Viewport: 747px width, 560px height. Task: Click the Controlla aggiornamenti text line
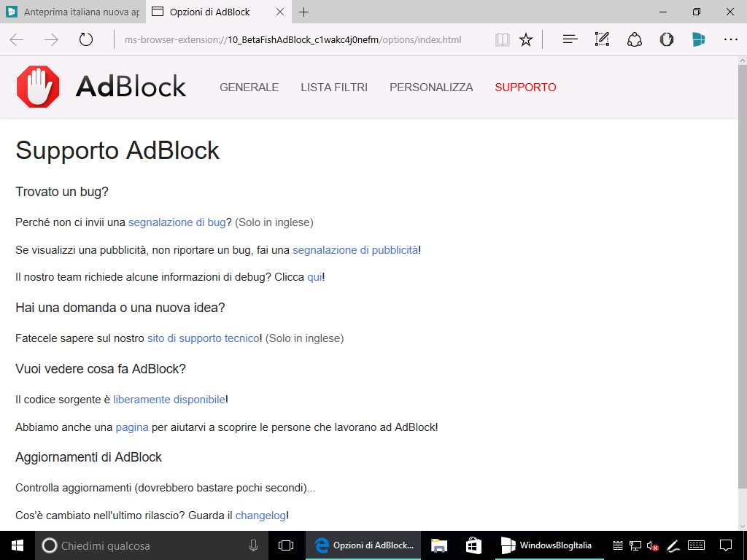[166, 488]
